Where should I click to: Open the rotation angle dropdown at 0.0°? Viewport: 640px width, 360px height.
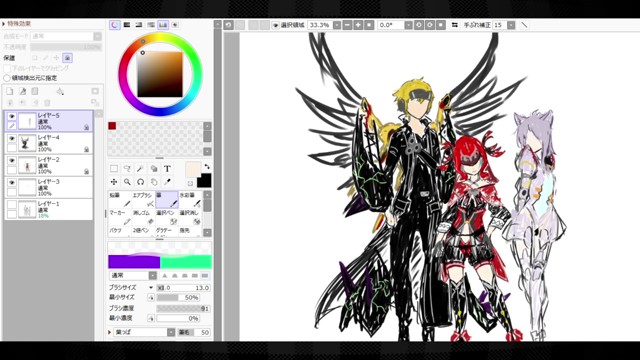408,25
